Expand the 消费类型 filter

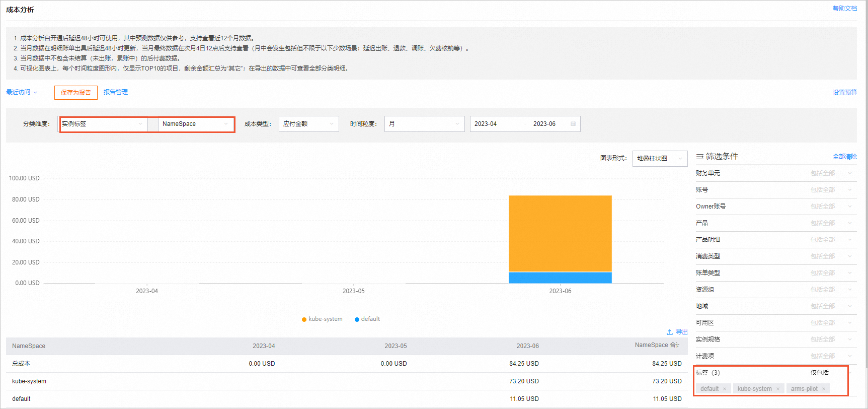point(776,256)
